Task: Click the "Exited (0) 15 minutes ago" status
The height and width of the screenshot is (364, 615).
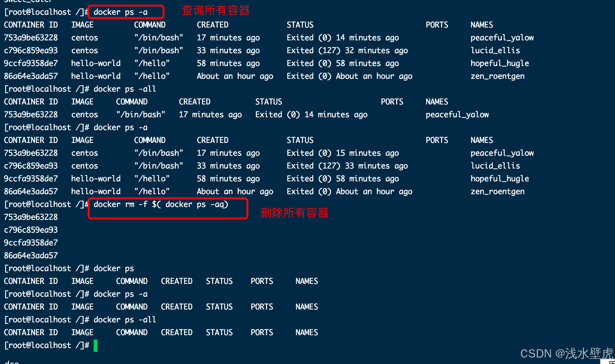Action: 343,153
